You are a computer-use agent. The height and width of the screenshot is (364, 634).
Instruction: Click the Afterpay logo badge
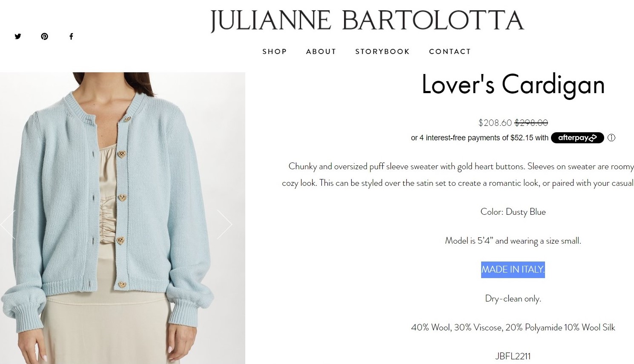click(x=577, y=138)
